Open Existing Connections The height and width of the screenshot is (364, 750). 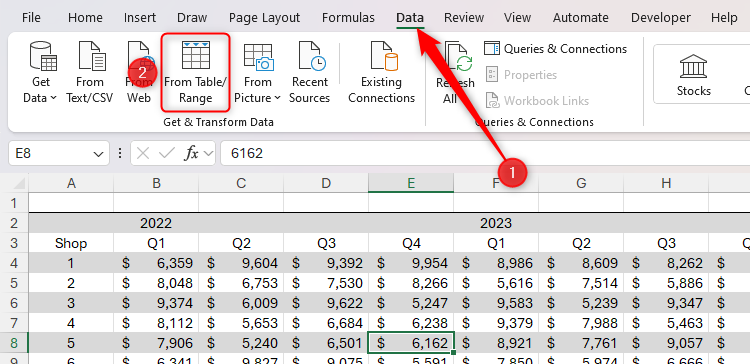381,72
